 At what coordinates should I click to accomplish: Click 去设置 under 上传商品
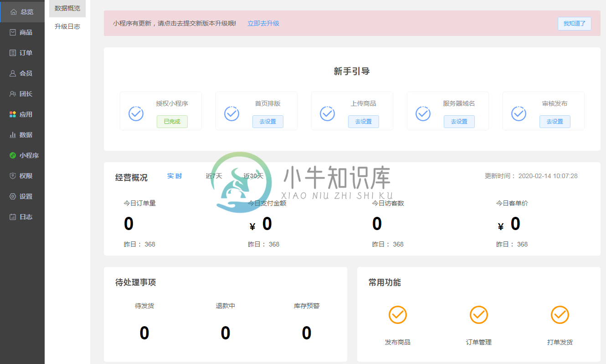click(364, 122)
